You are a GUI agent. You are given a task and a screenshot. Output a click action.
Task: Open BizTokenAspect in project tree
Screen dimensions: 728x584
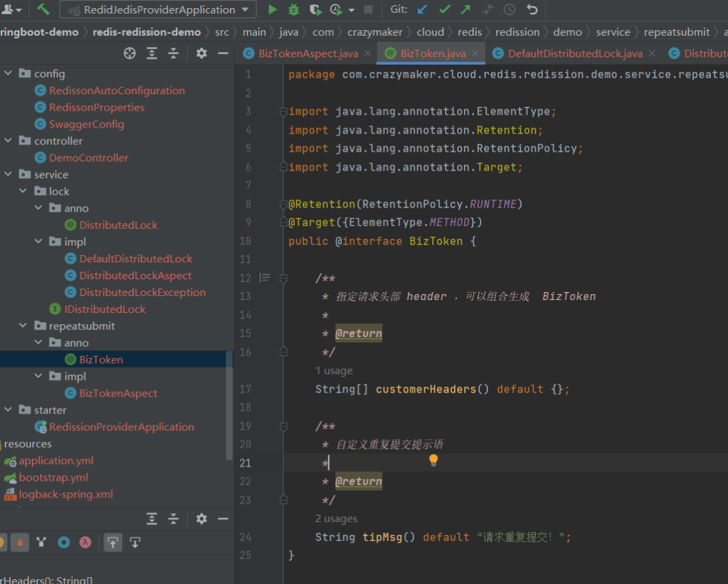pos(118,393)
